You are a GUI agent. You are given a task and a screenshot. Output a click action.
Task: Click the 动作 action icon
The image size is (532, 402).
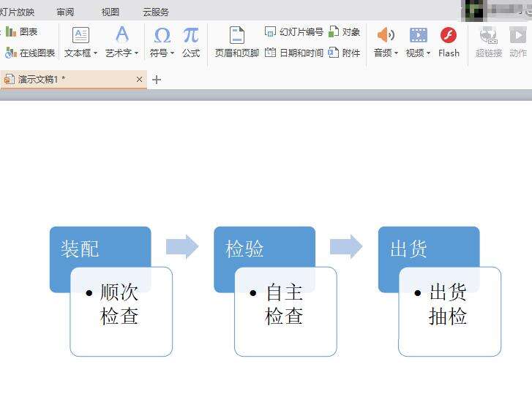[518, 35]
